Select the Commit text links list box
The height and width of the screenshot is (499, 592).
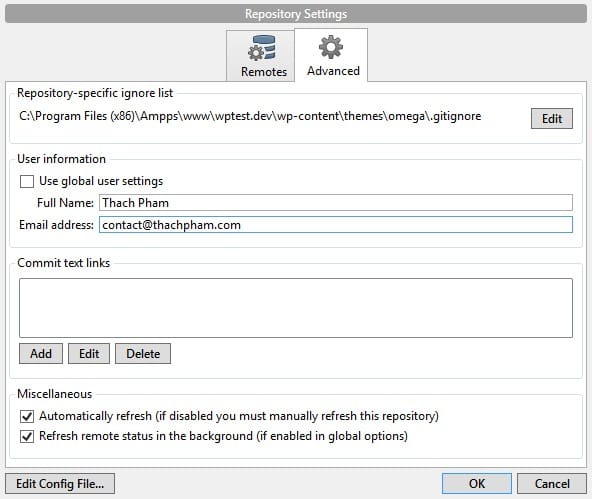[x=296, y=308]
